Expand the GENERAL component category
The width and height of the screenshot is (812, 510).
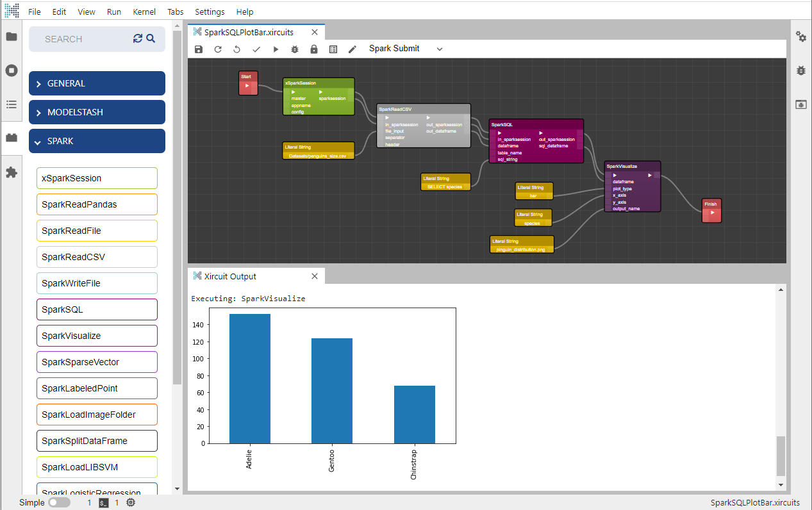pyautogui.click(x=97, y=83)
